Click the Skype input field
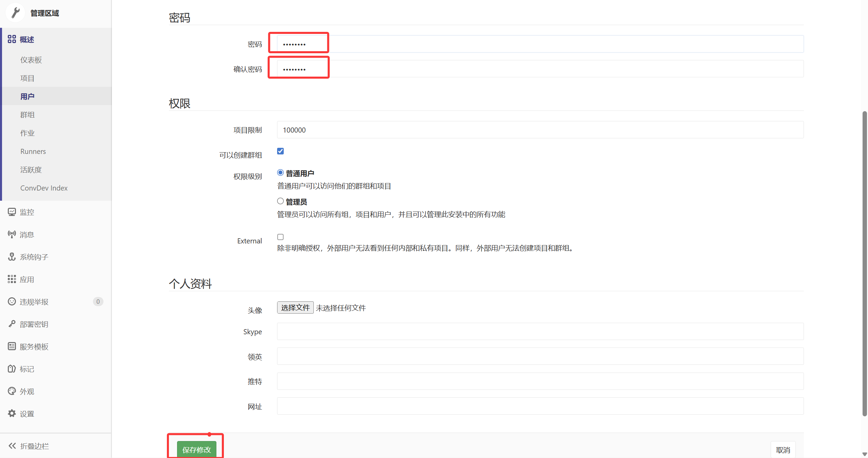868x458 pixels. [x=540, y=331]
